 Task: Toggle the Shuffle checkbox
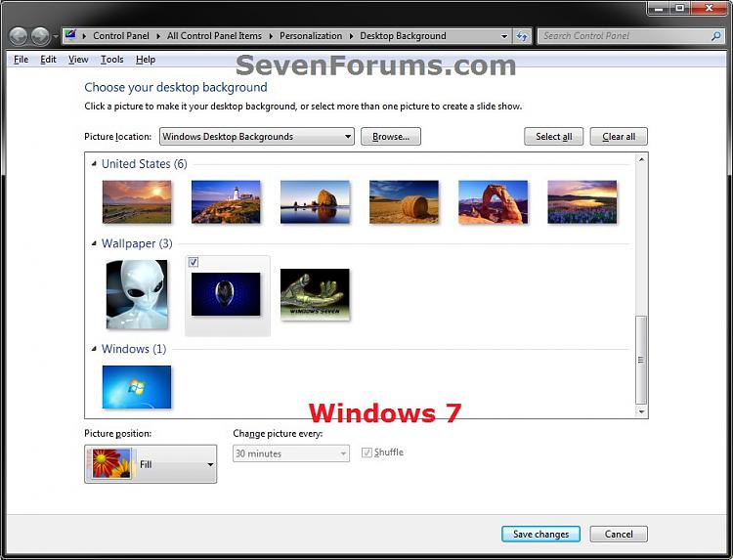[x=366, y=452]
